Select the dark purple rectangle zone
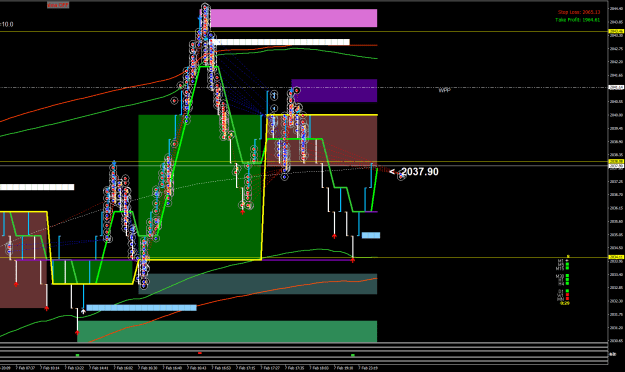 [334, 91]
